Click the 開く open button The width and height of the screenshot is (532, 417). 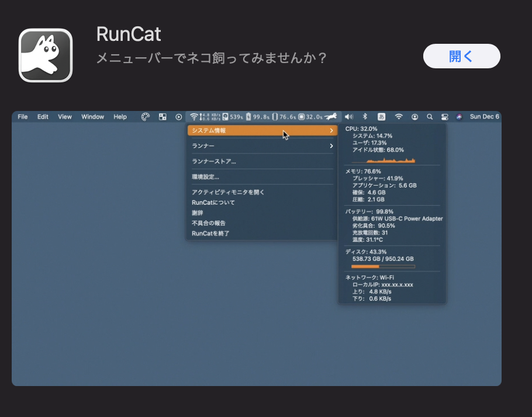[x=461, y=56]
